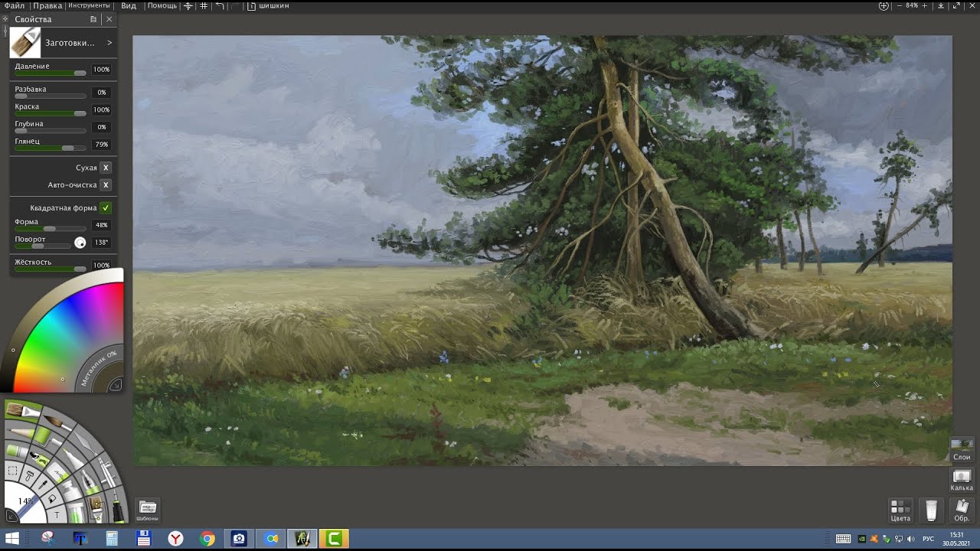The width and height of the screenshot is (980, 551).
Task: Click the 84% zoom level text
Action: tap(912, 5)
